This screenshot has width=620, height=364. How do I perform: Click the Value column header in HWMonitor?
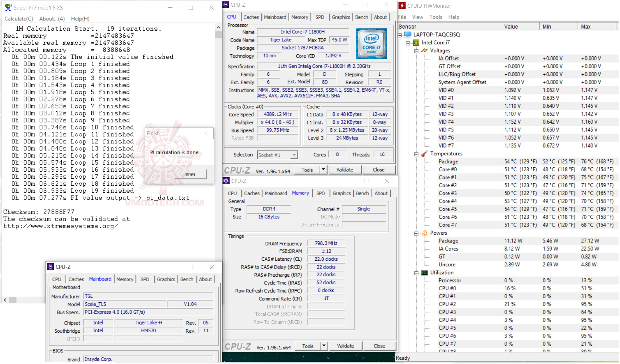(x=520, y=27)
